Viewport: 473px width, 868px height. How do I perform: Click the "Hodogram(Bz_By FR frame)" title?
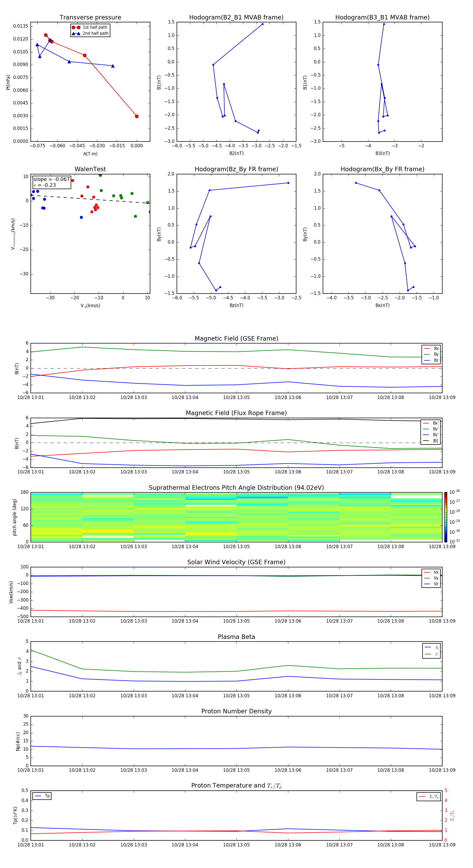(x=236, y=169)
